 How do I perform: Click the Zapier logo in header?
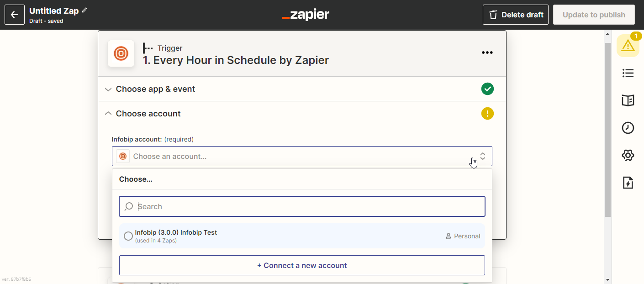tap(306, 15)
